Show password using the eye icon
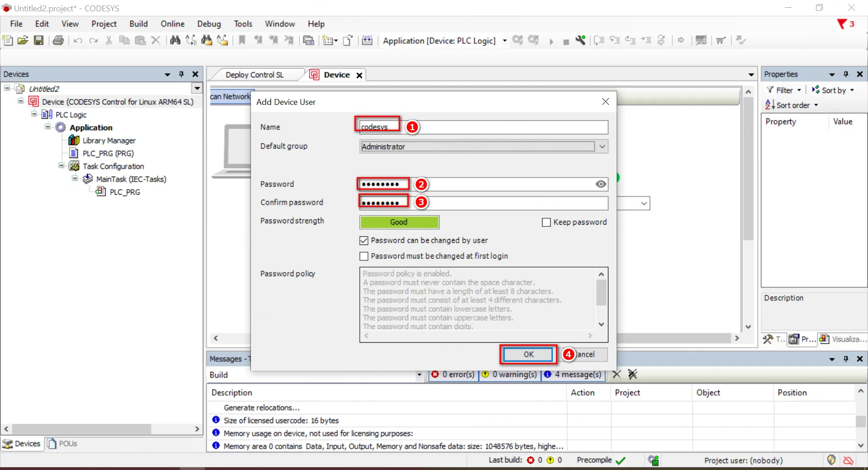The image size is (868, 470). (x=600, y=184)
